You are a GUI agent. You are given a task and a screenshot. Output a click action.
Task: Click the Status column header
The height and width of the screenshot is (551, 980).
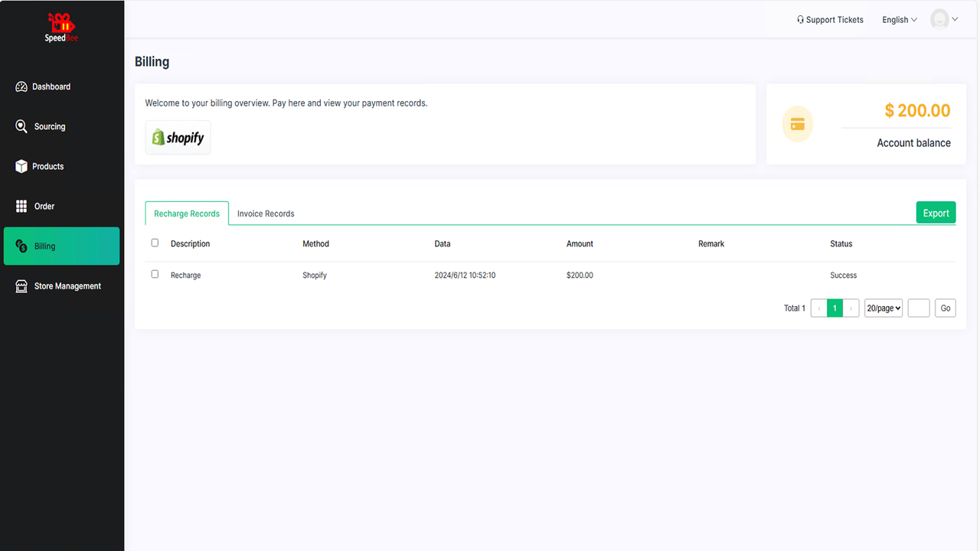841,243
